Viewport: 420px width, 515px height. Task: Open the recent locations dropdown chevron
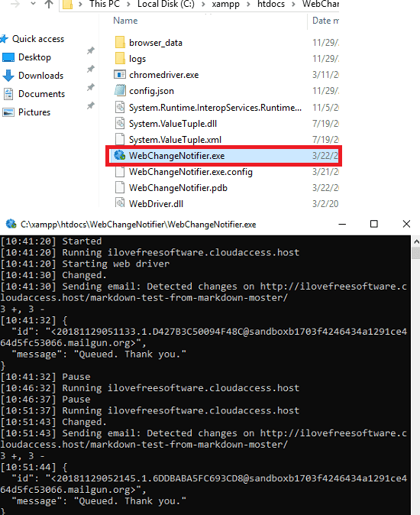pyautogui.click(x=33, y=4)
